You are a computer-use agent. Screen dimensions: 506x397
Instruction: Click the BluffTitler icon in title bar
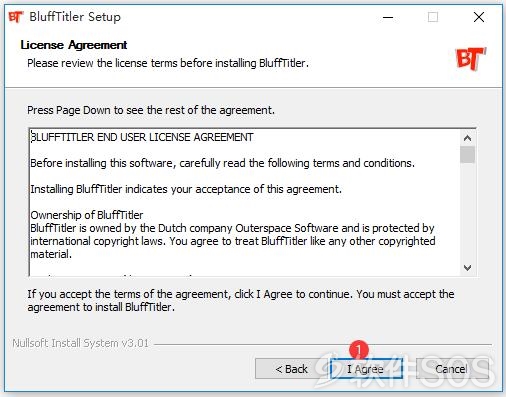16,17
